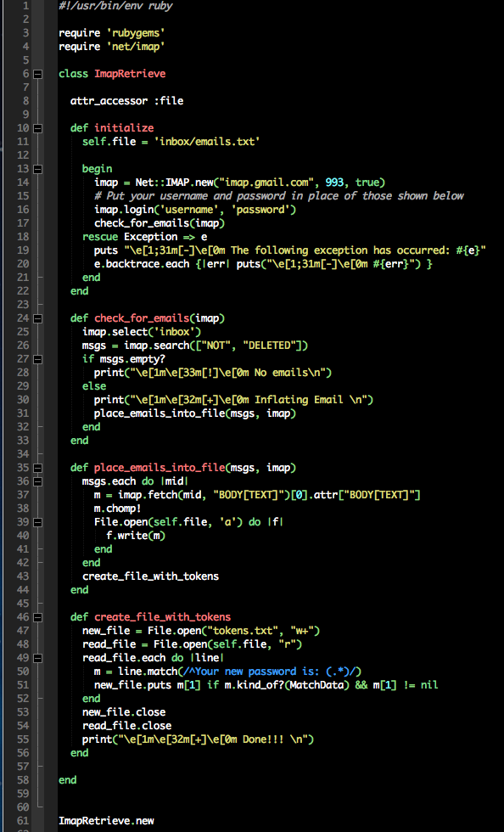Click line number 1 in gutter
Viewport: 504px width, 832px height.
26,6
